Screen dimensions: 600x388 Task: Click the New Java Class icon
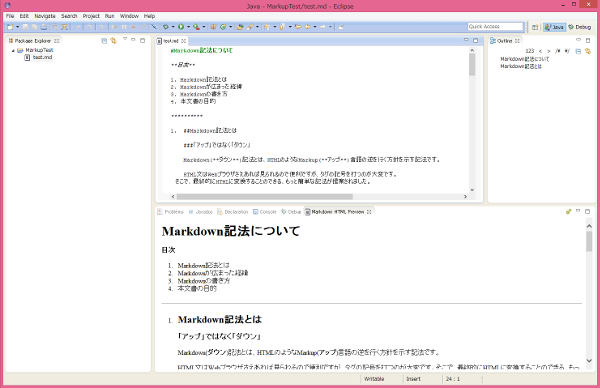click(223, 27)
